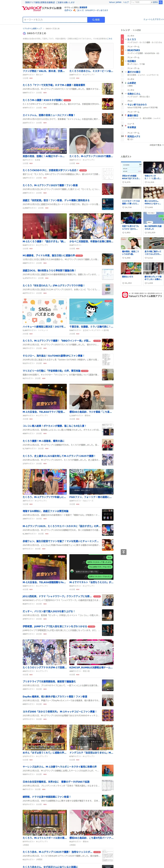Expand trends with 20位まで見る
The width and height of the screenshot is (164, 868).
(x=157, y=145)
